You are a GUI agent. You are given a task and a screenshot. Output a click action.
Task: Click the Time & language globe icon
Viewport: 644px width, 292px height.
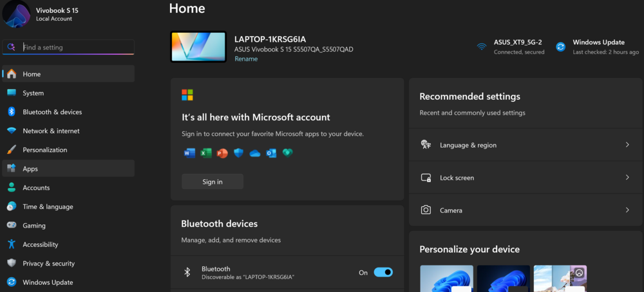(x=12, y=206)
